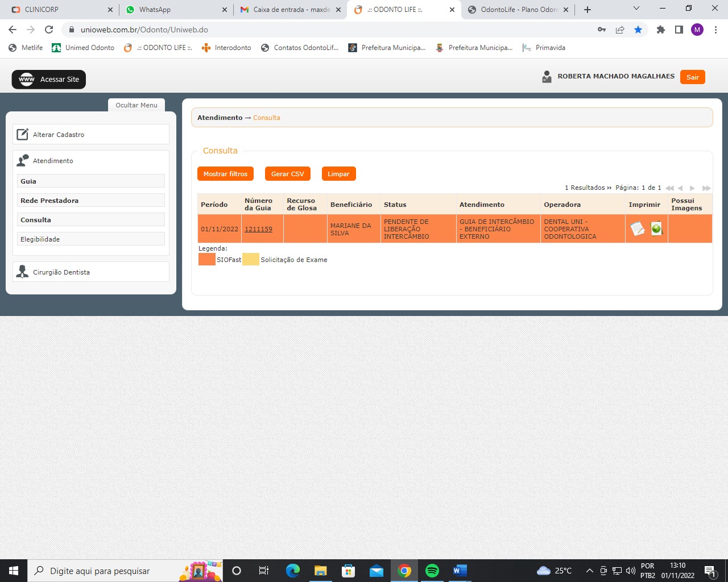Reload the page with the refresh icon
Screen dimensions: 728x582
pos(49,30)
